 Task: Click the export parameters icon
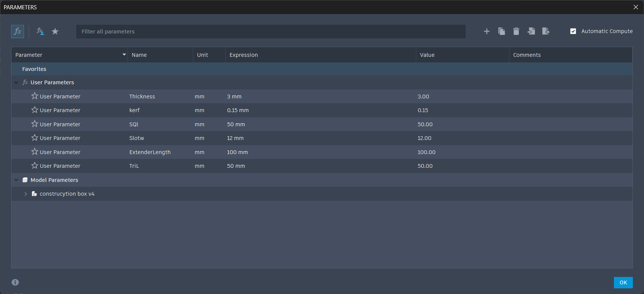point(546,32)
